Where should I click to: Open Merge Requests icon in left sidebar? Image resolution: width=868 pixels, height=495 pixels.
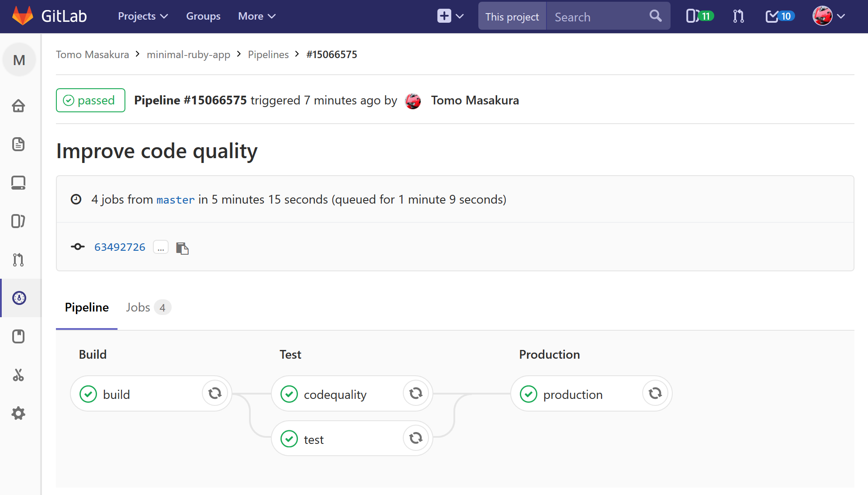[x=18, y=260]
